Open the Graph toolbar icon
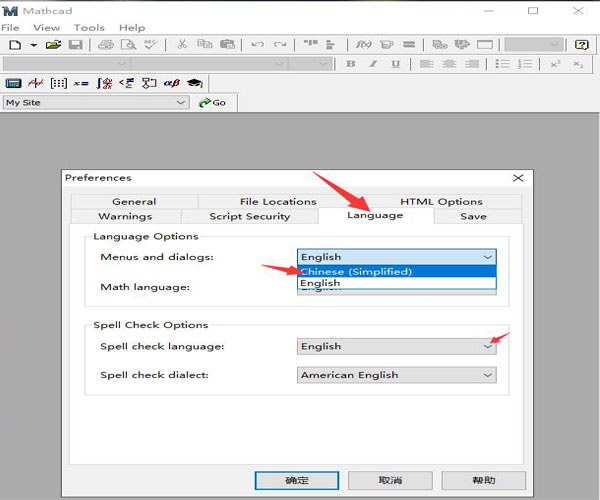This screenshot has height=500, width=600. point(36,83)
